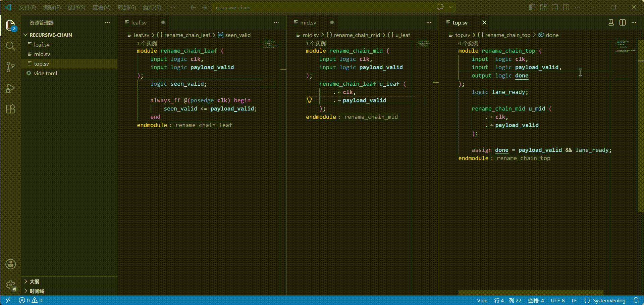Open the 转到(G) menu
Image resolution: width=644 pixels, height=305 pixels.
pos(127,7)
